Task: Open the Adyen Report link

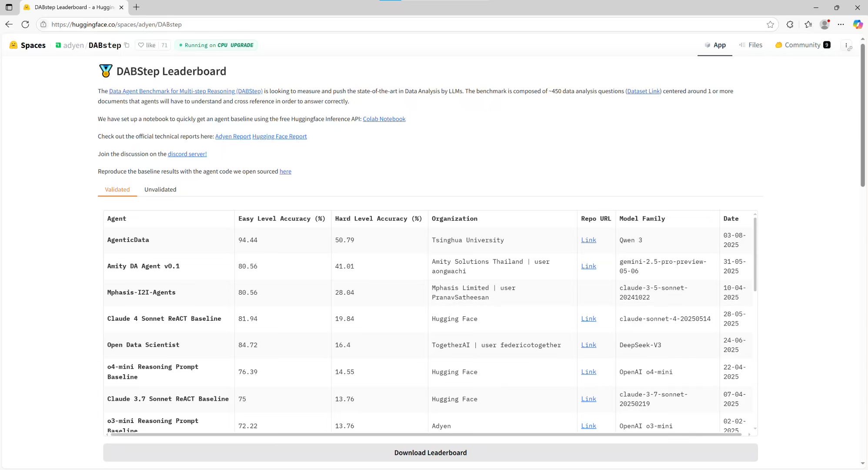Action: coord(233,136)
